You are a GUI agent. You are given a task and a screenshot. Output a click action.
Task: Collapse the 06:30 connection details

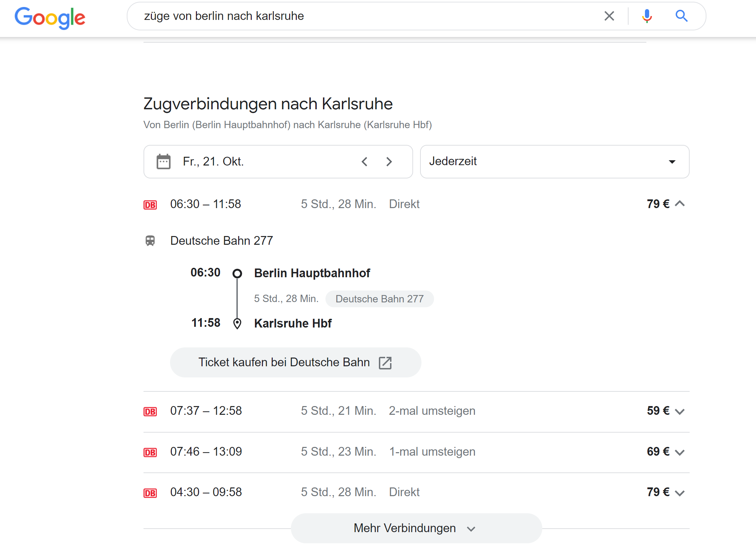coord(680,204)
